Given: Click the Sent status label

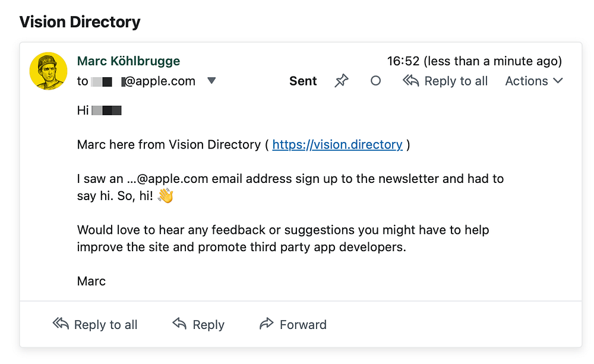Looking at the screenshot, I should 303,81.
